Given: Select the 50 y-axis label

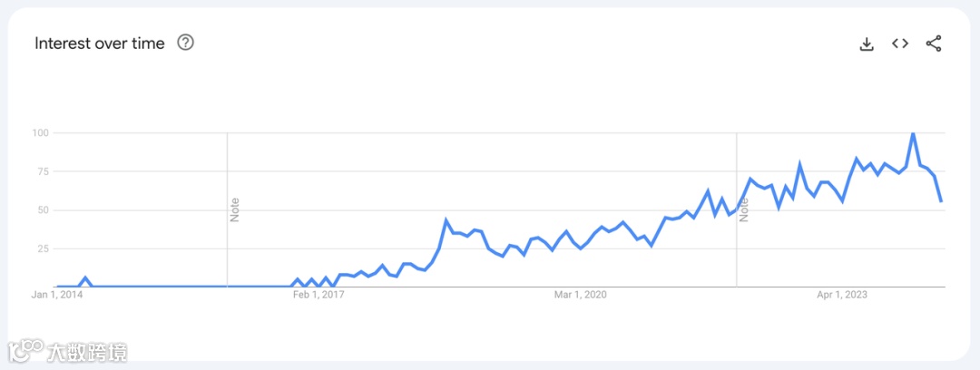Looking at the screenshot, I should (44, 210).
